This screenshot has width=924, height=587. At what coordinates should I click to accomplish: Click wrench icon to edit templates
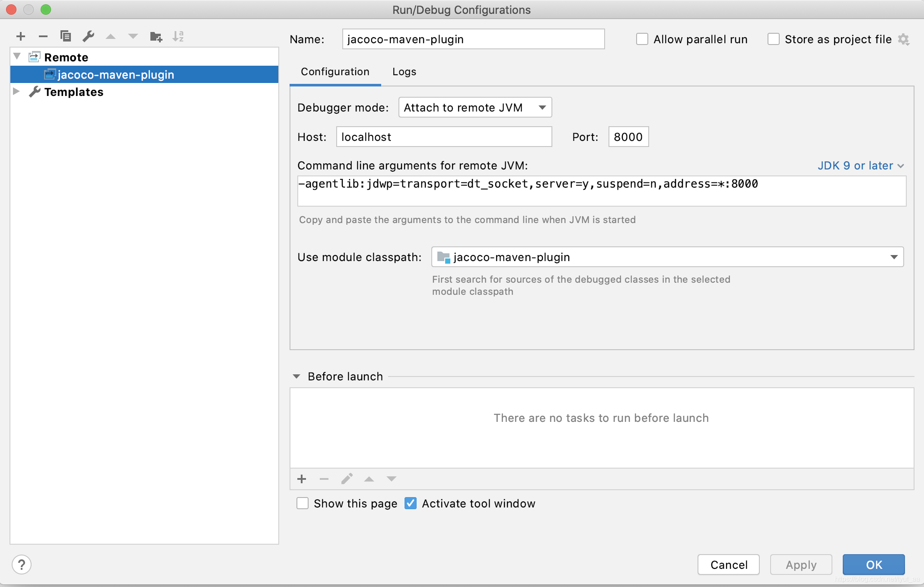[x=88, y=36]
